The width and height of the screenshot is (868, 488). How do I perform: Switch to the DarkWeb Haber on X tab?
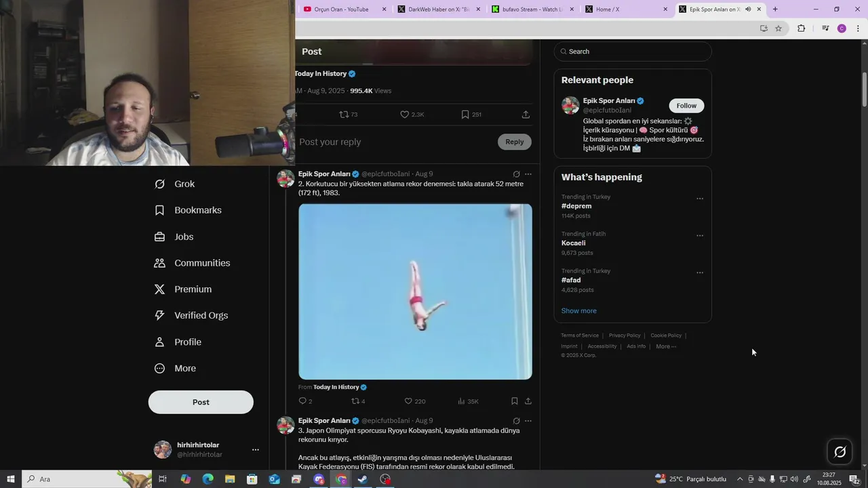point(438,9)
